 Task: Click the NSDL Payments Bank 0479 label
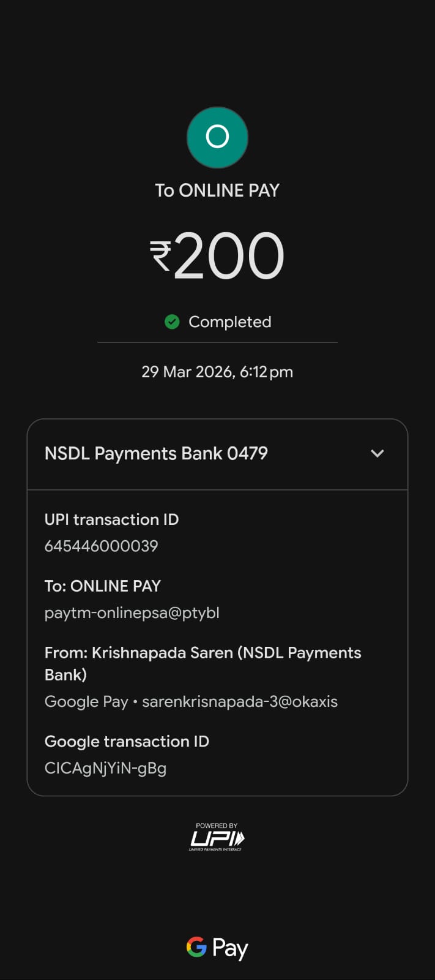[156, 453]
